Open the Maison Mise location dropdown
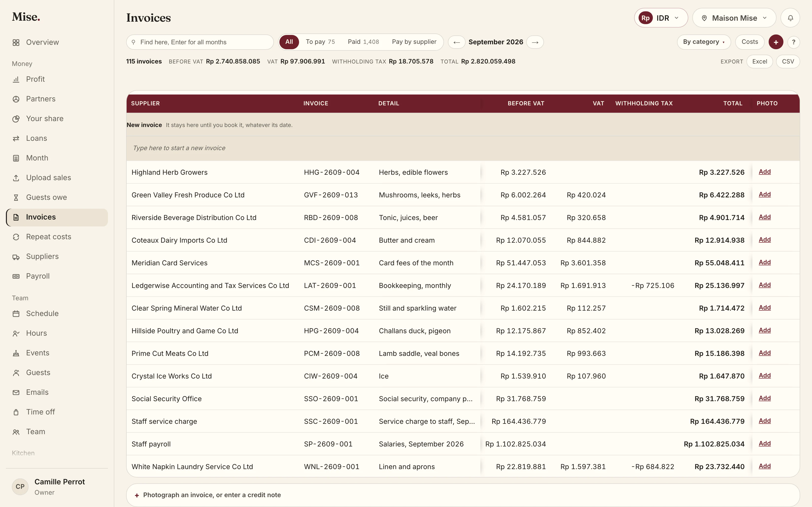Viewport: 812px width, 507px height. point(734,18)
